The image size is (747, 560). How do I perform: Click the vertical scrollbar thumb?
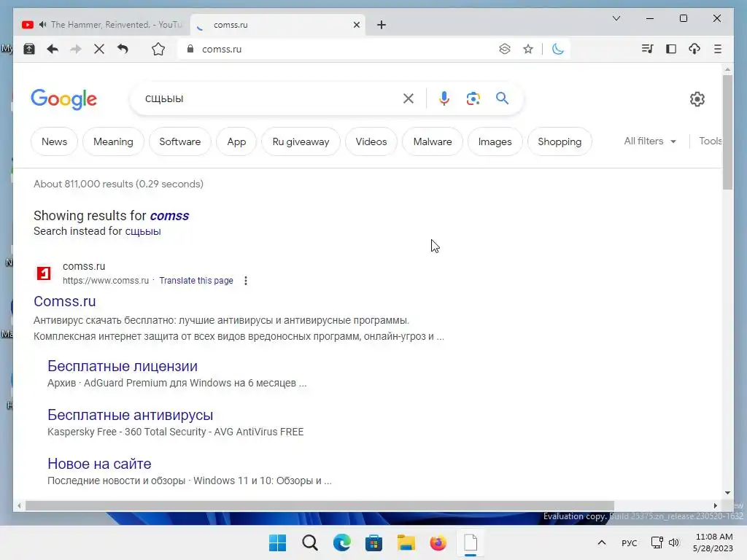(727, 132)
